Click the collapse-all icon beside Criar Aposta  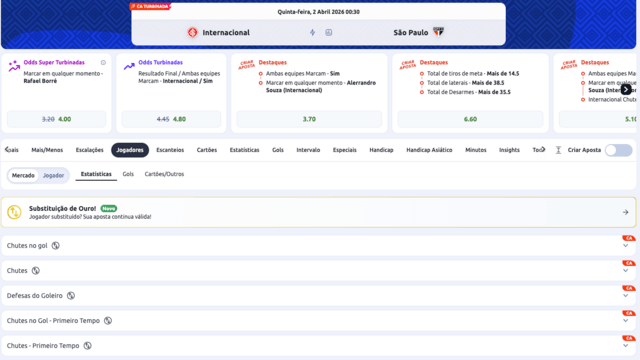coord(558,150)
